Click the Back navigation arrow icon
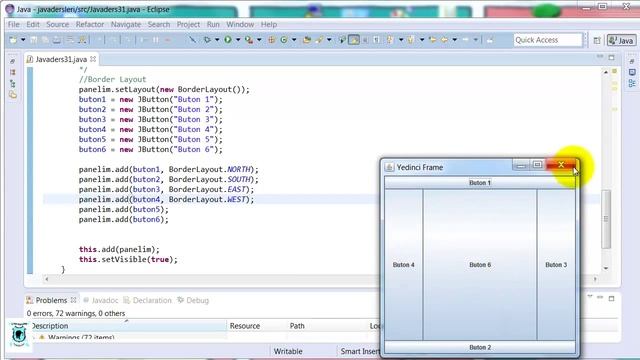This screenshot has width=640, height=360. tap(444, 40)
